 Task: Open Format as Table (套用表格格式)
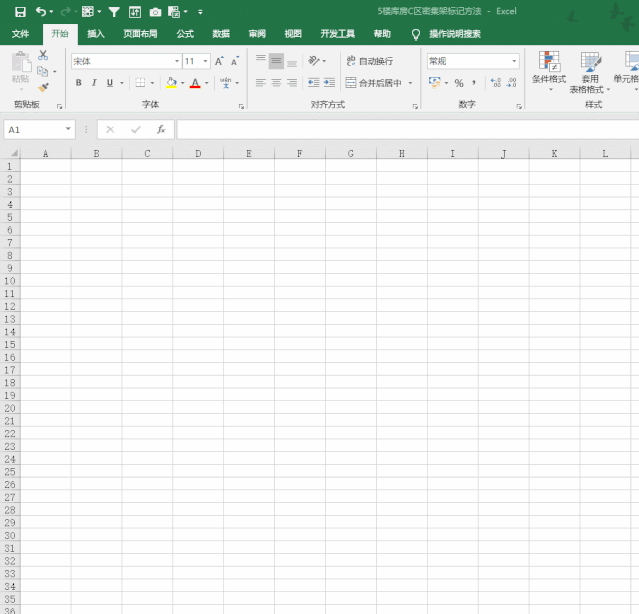589,73
